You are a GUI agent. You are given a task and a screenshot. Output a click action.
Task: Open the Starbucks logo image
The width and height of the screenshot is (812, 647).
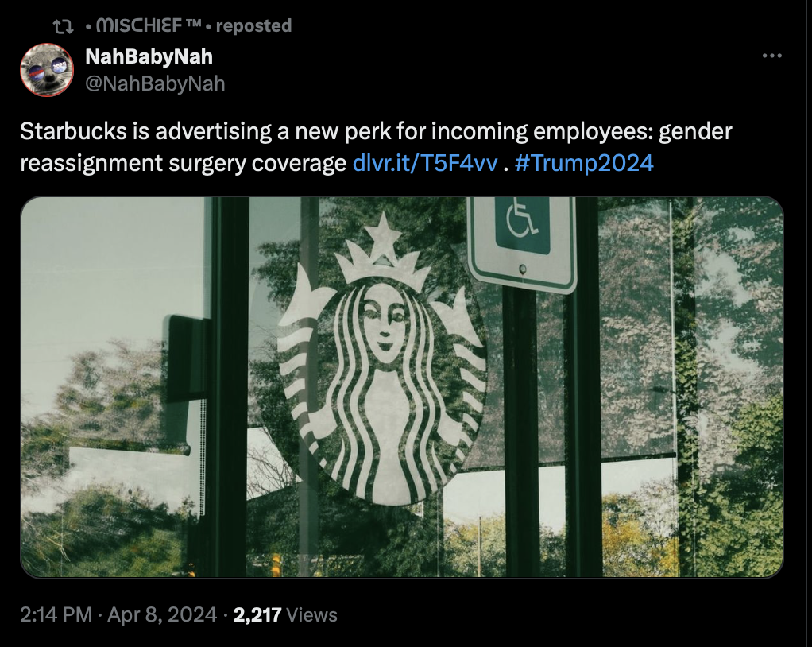pos(402,386)
